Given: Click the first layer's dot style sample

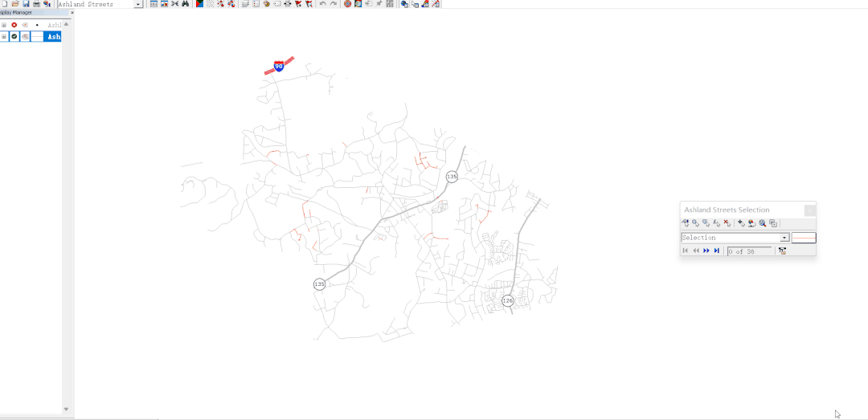Looking at the screenshot, I should click(x=36, y=25).
